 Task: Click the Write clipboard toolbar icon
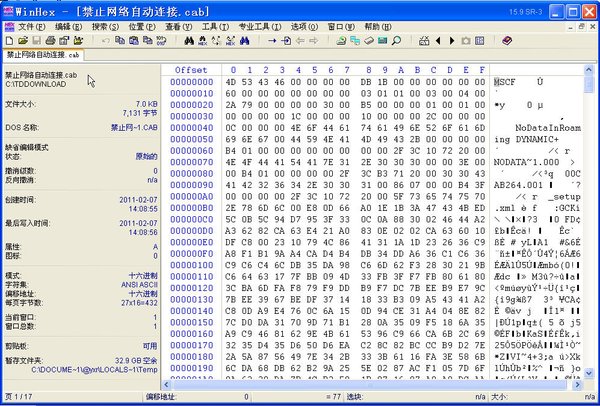[134, 41]
